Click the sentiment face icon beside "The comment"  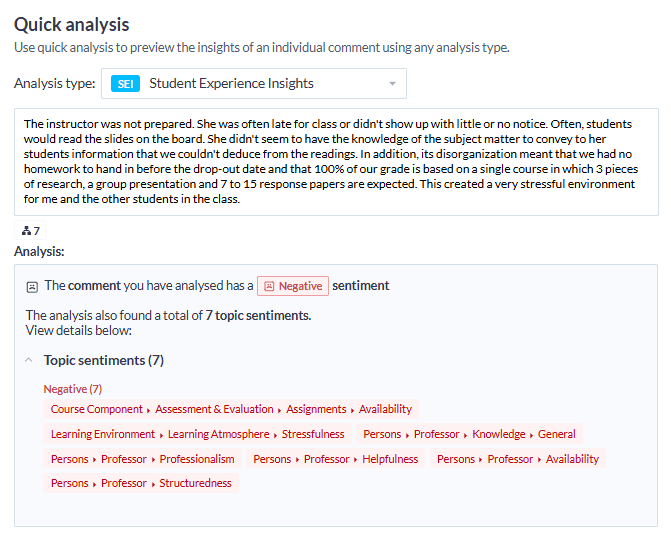coord(32,286)
